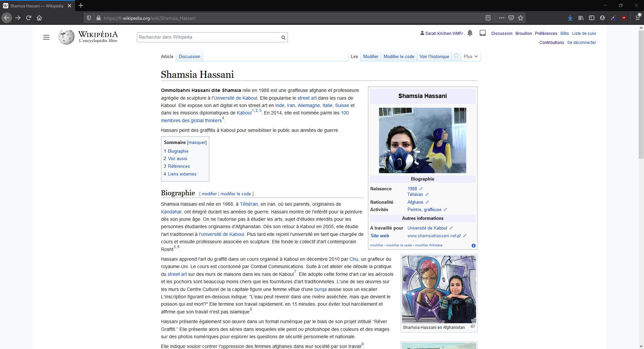
Task: Open the Downloads panel
Action: (x=570, y=18)
